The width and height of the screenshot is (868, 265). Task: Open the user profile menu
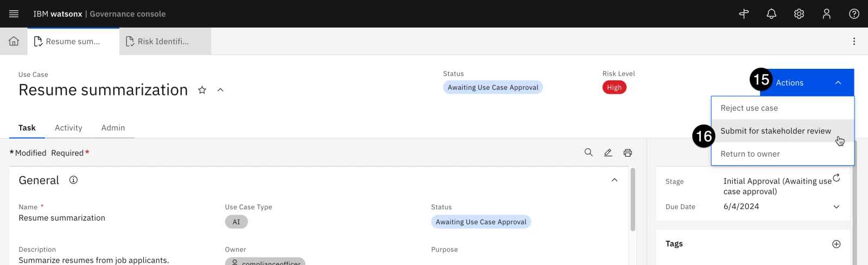[826, 14]
